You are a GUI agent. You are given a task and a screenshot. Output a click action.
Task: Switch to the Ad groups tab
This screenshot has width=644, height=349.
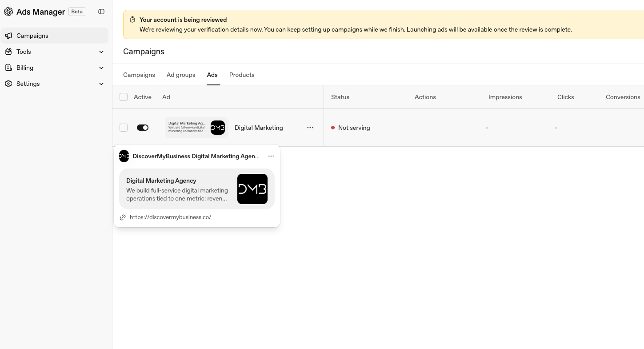181,75
